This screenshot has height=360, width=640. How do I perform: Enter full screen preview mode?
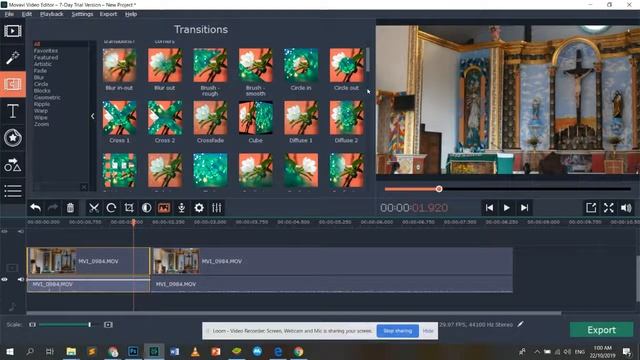(609, 208)
